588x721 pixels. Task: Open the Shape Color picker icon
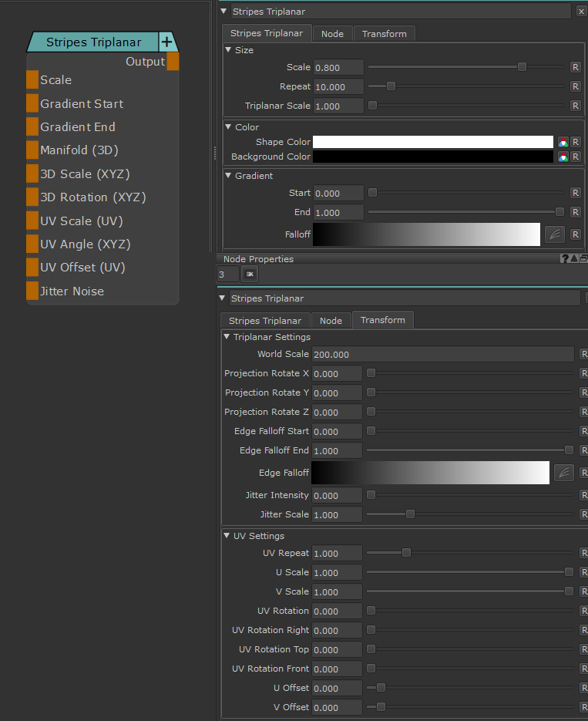point(563,142)
